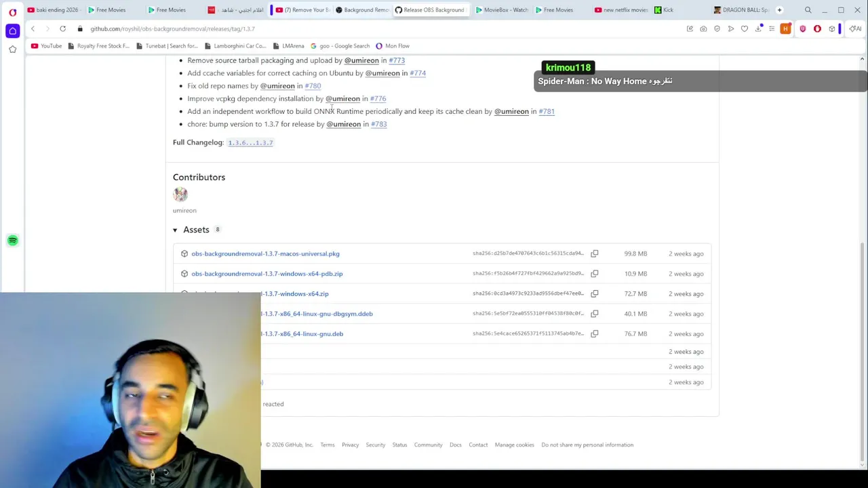Go back to the previous page
Screen dimensions: 868x488
33,28
